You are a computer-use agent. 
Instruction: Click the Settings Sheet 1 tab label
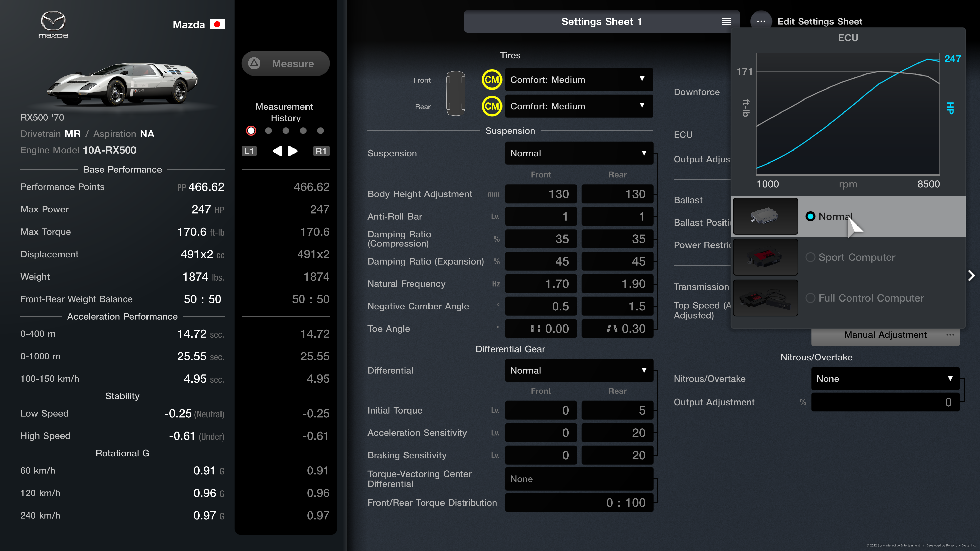pos(601,21)
